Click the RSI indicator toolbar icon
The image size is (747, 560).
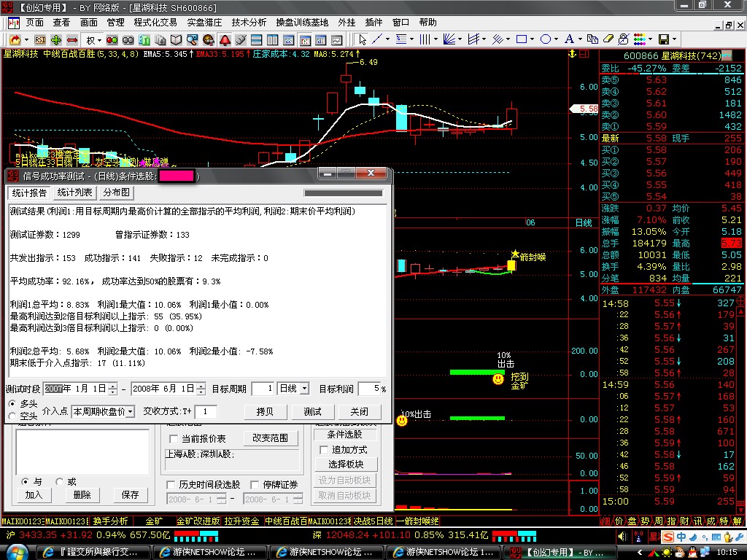[40, 39]
